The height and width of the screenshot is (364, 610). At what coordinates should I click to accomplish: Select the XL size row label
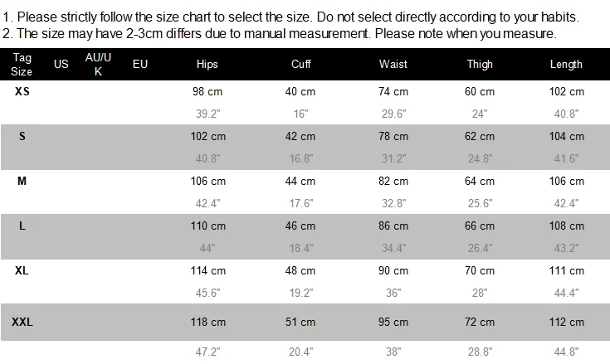(x=22, y=270)
